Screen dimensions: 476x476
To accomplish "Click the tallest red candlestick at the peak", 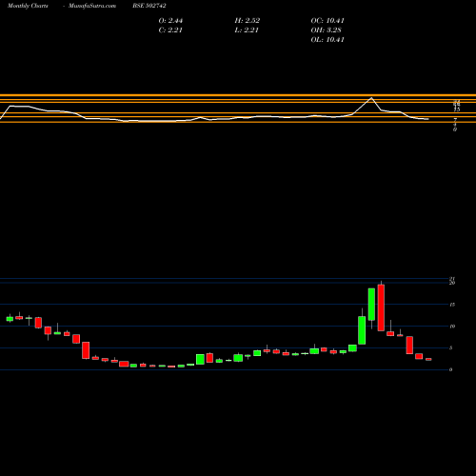I will pyautogui.click(x=381, y=307).
